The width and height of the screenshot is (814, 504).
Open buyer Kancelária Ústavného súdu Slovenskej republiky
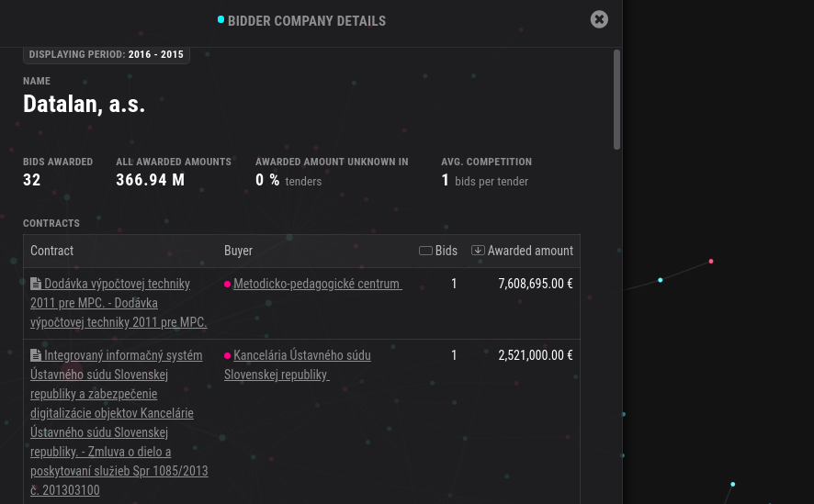point(298,365)
